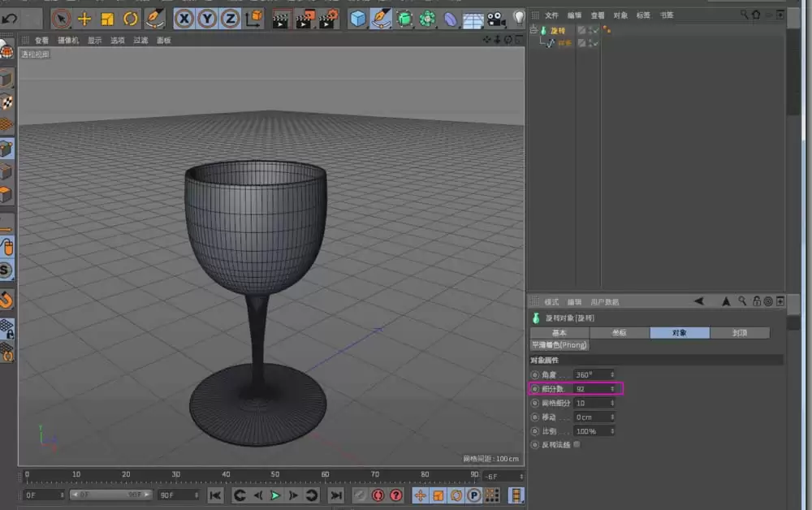Select the Rotate tool in the toolbar
Viewport: 812px width, 510px height.
point(130,15)
